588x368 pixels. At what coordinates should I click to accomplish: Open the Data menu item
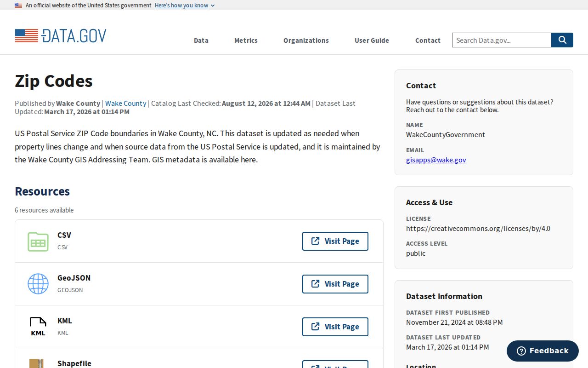(201, 40)
